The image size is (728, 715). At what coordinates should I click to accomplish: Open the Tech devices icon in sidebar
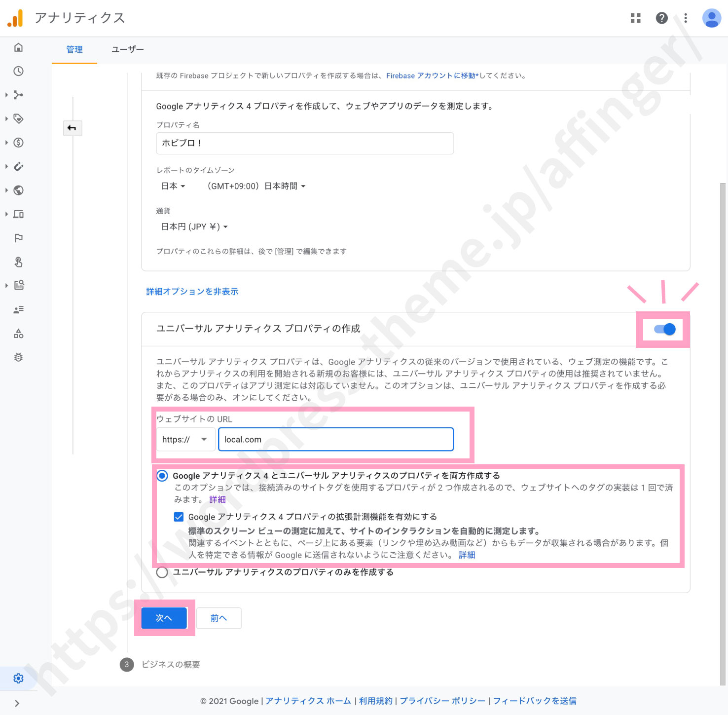18,214
